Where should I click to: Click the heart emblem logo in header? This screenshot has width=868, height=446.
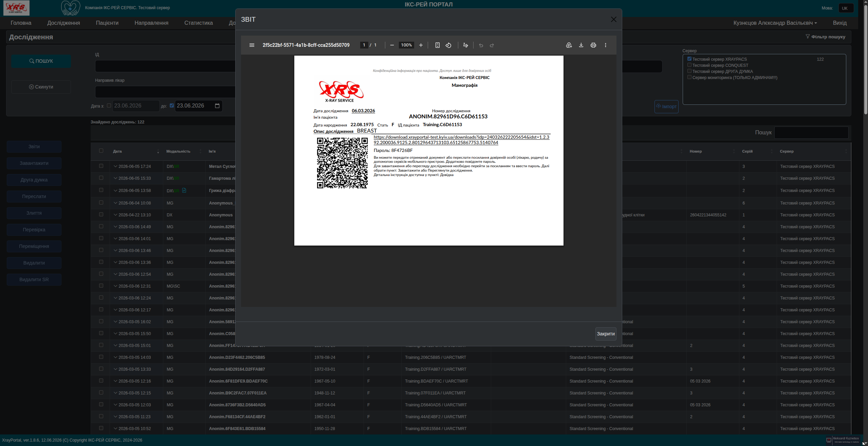tap(71, 8)
